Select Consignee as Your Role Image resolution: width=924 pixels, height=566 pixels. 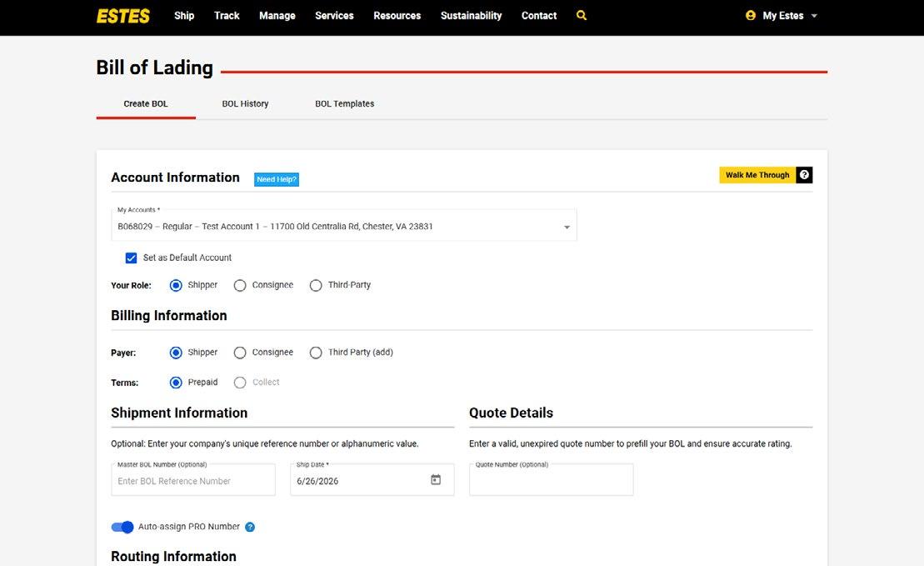240,285
